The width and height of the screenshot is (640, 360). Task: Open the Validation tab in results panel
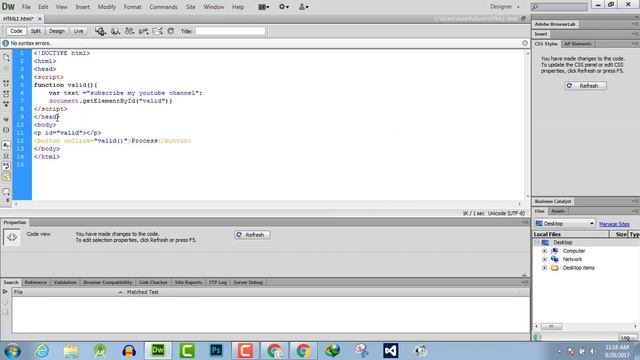65,282
